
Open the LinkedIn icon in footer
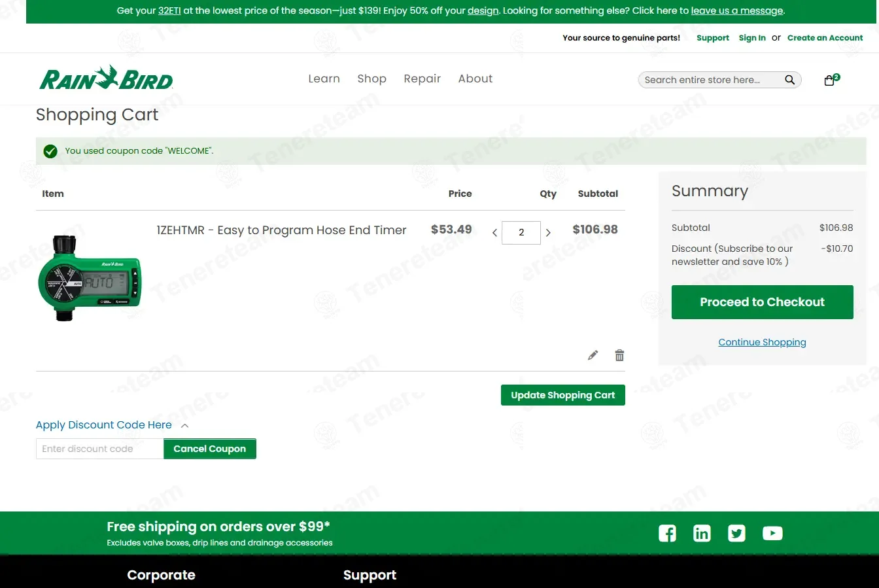coord(702,533)
